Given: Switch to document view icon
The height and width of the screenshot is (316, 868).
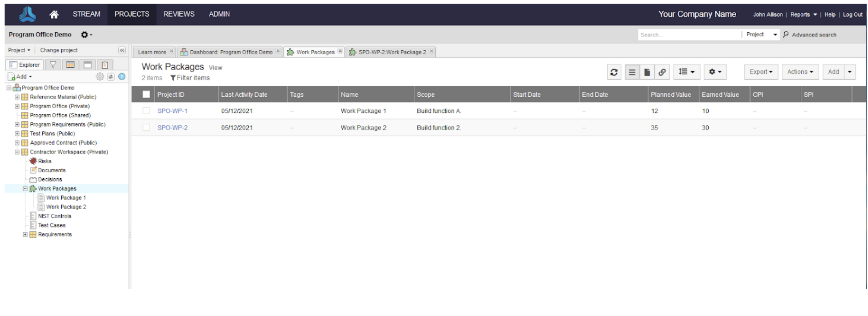Looking at the screenshot, I should coord(647,72).
